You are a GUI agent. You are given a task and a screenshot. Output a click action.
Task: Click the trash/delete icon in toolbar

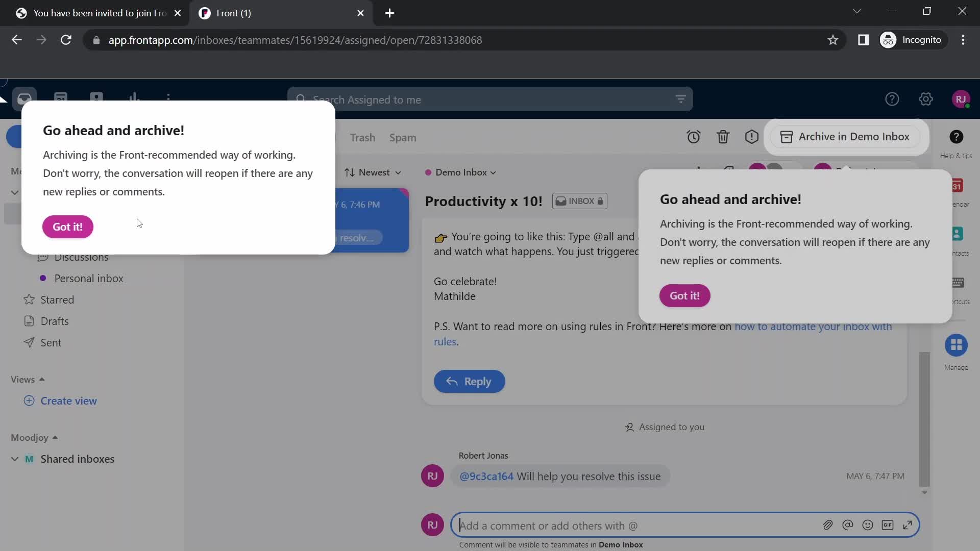pos(723,137)
